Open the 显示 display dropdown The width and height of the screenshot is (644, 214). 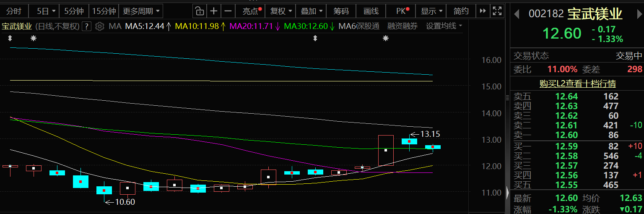431,11
